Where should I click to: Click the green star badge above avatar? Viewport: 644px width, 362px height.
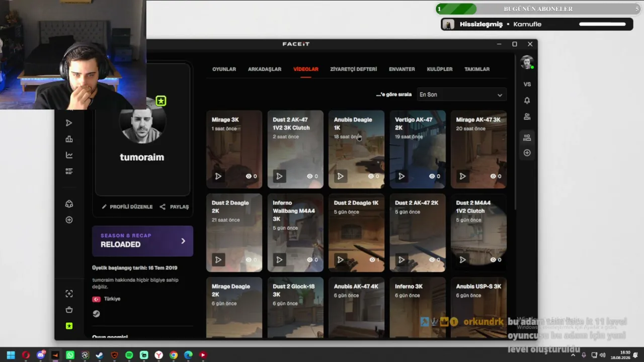[160, 101]
